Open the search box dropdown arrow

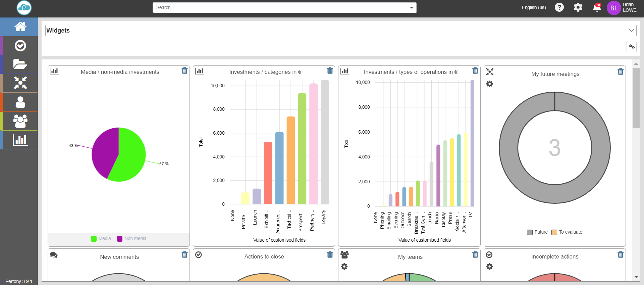(x=411, y=8)
